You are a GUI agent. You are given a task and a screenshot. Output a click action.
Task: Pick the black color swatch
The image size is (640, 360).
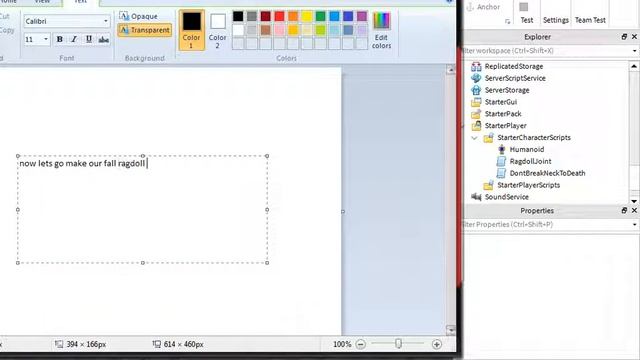pyautogui.click(x=238, y=16)
